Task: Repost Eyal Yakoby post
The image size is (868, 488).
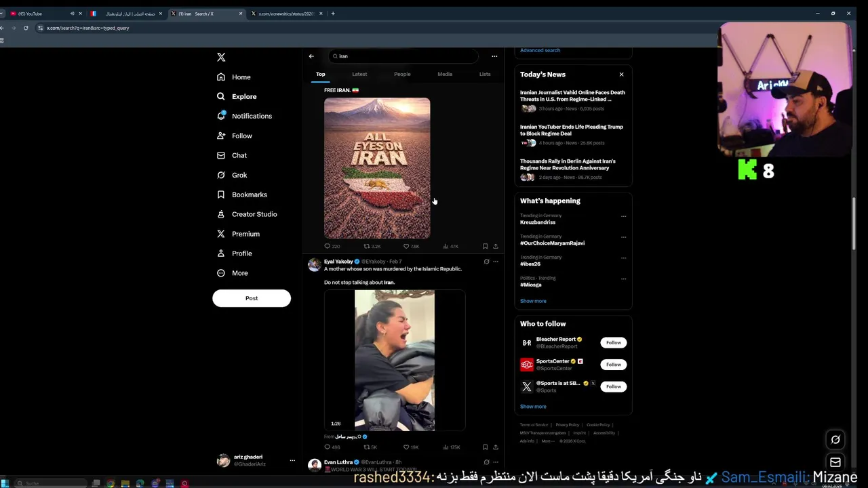Action: (x=370, y=447)
